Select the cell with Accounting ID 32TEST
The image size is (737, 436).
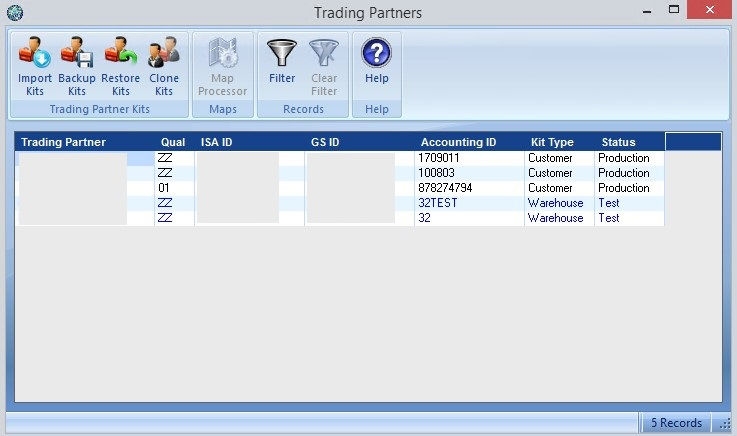click(469, 203)
